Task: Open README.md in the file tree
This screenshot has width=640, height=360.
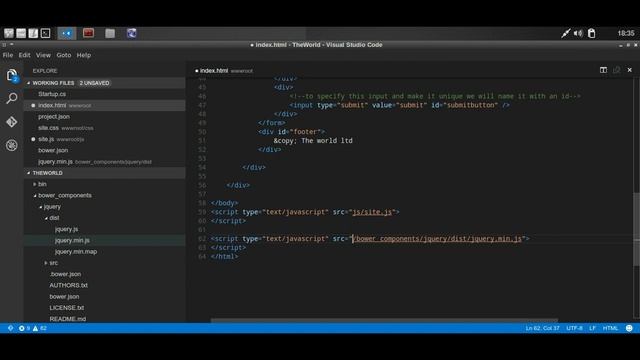Action: point(68,319)
